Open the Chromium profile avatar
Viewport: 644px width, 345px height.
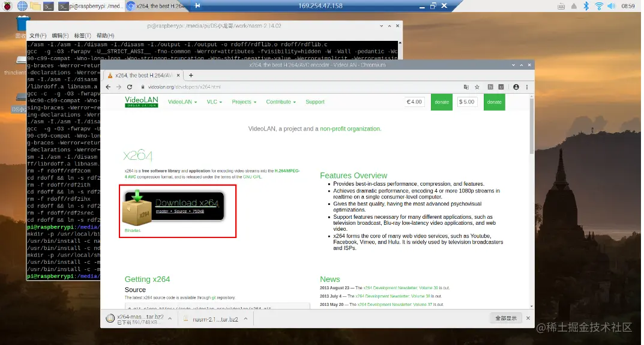516,87
